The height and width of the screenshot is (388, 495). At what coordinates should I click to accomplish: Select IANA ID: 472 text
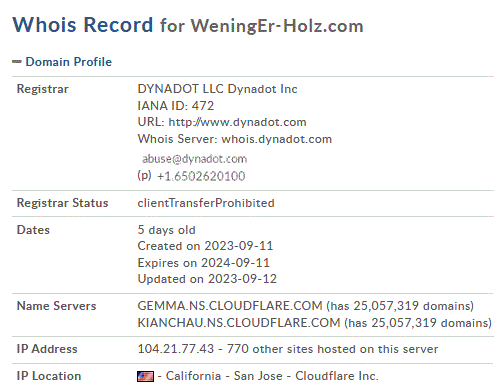click(176, 106)
